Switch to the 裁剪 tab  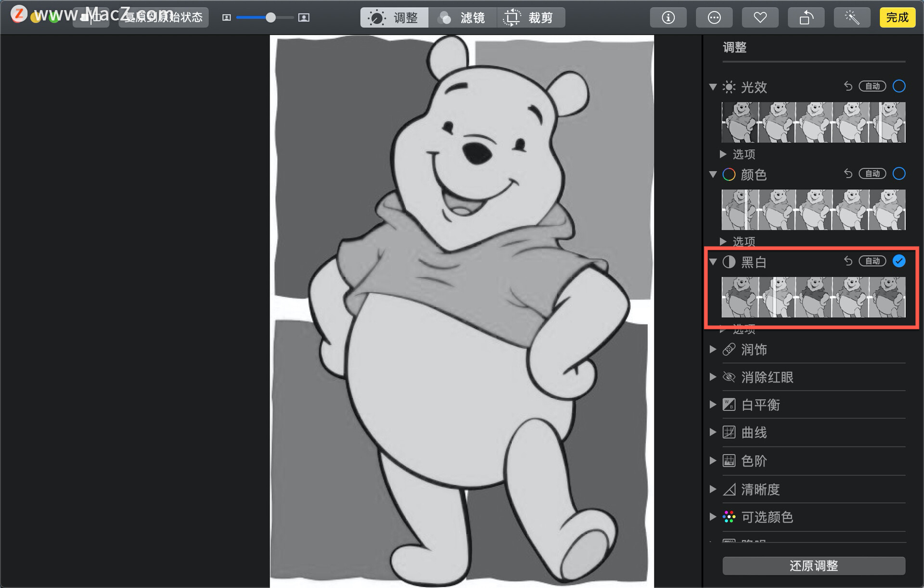click(530, 18)
